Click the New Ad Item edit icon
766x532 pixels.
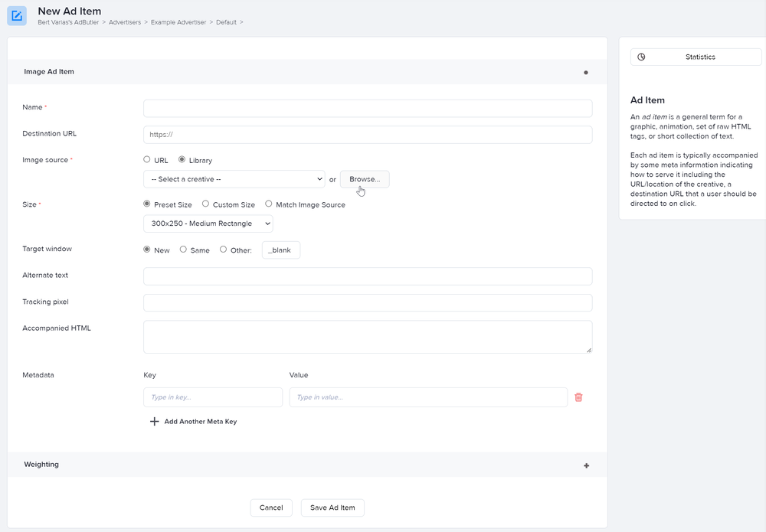click(17, 15)
